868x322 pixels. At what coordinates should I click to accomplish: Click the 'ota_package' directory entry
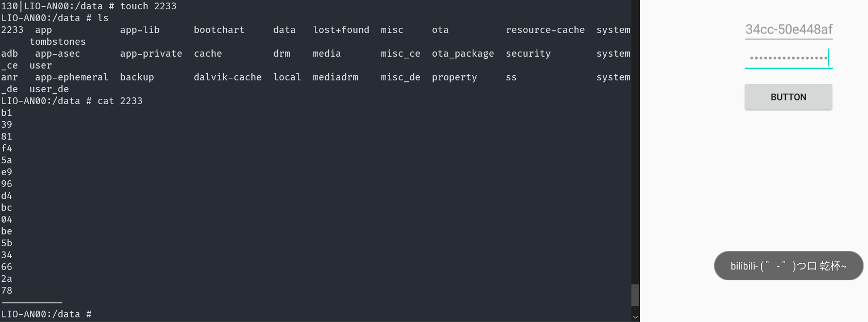click(x=462, y=54)
